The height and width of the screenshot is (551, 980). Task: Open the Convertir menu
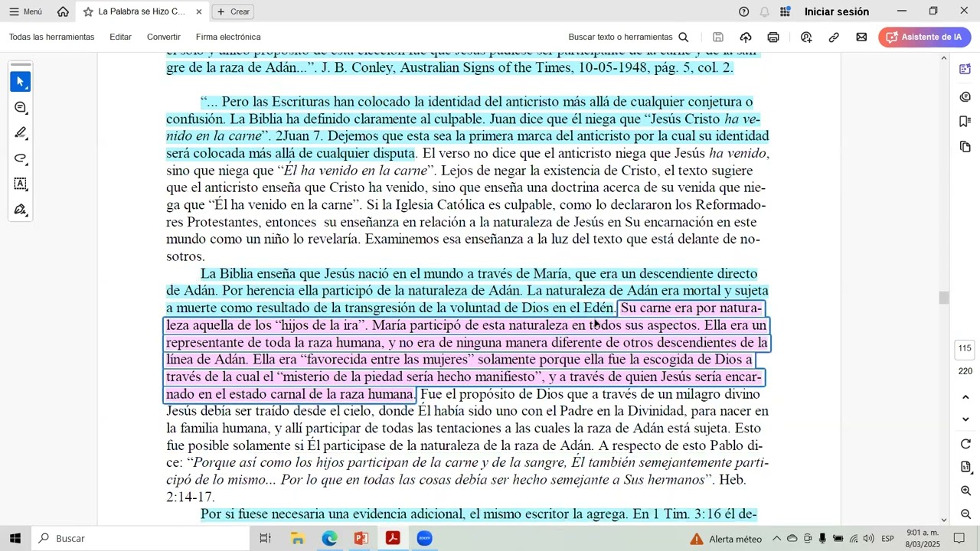[163, 37]
